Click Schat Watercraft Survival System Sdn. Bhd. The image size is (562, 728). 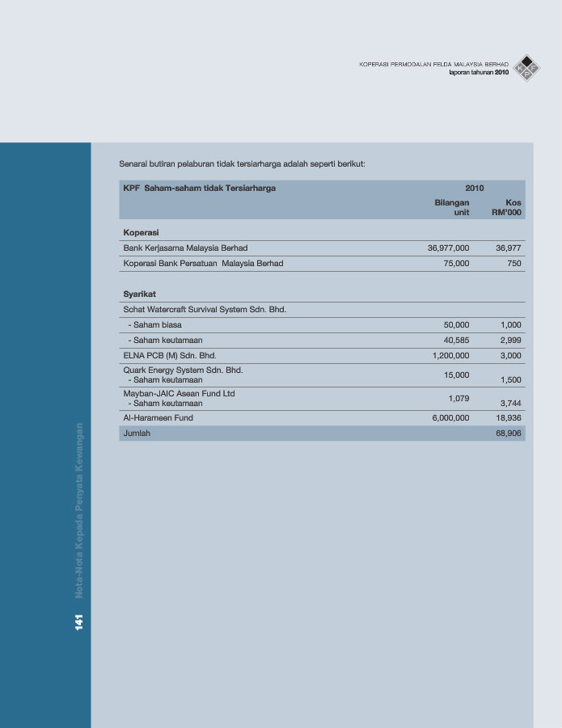coord(205,309)
